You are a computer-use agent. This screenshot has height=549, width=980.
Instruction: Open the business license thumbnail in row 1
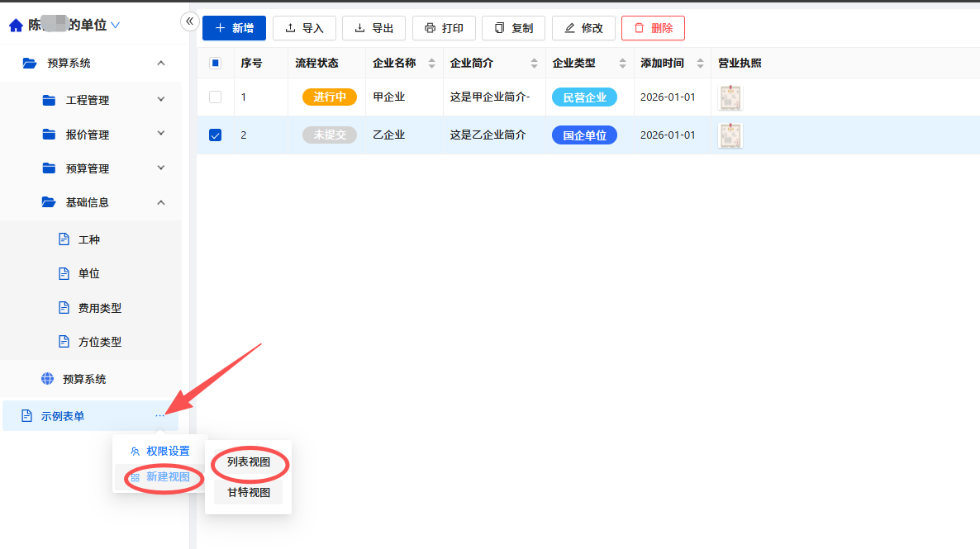coord(730,97)
